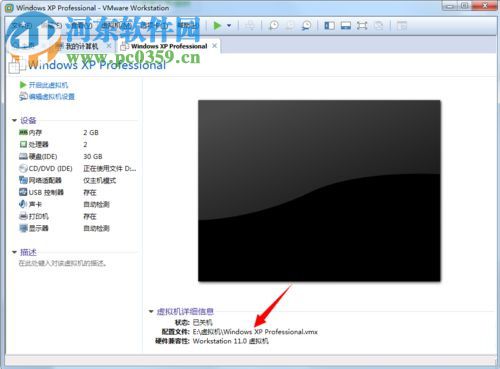Image resolution: width=500 pixels, height=369 pixels.
Task: Click the sound card icon
Action: coord(23,204)
